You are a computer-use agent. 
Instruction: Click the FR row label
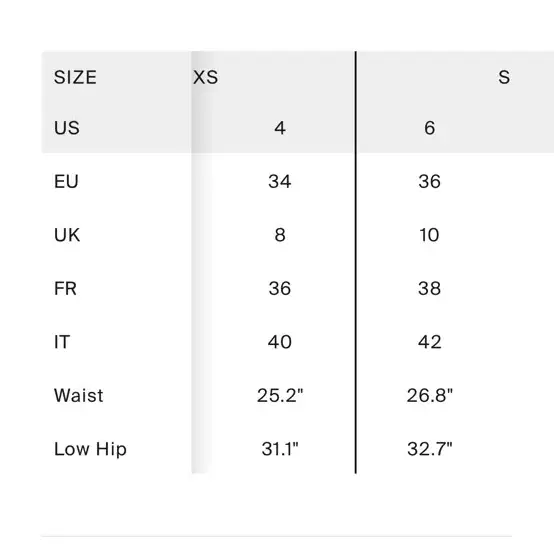pos(65,288)
